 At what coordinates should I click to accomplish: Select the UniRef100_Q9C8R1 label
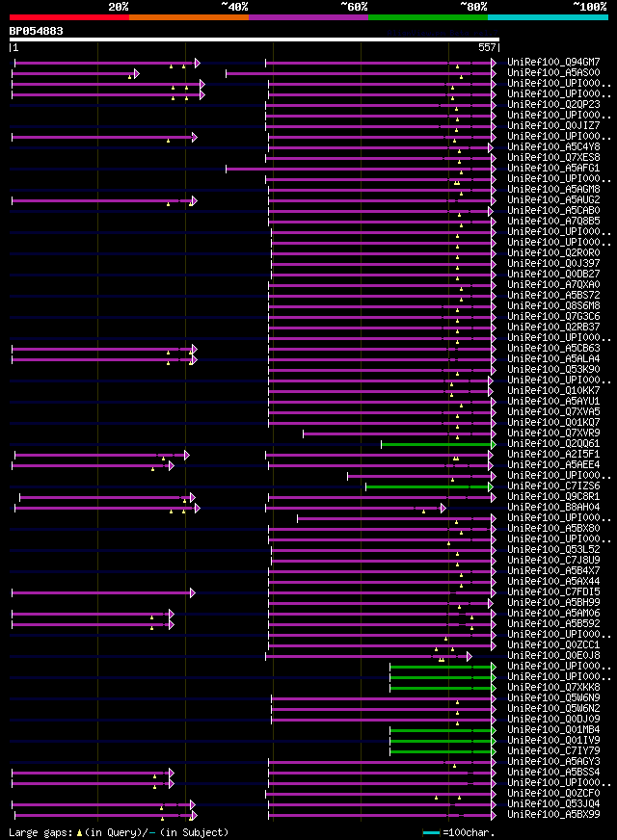pyautogui.click(x=553, y=497)
